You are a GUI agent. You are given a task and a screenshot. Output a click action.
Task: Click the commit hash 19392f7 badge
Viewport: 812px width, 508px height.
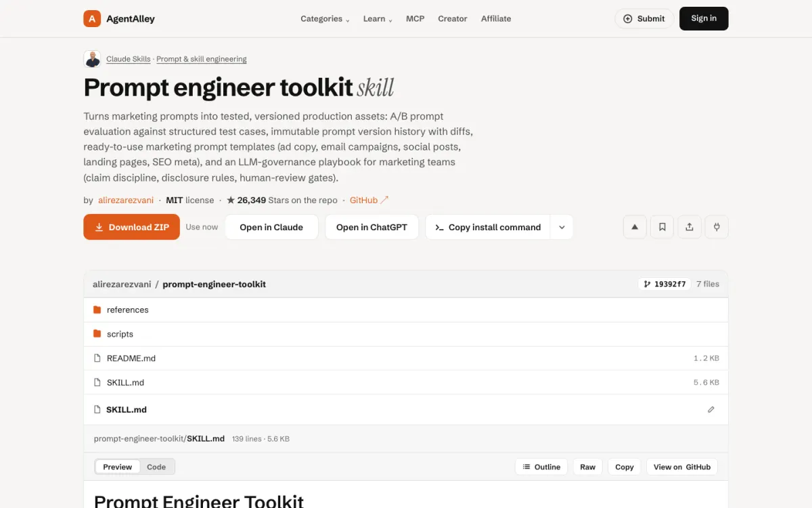coord(664,284)
